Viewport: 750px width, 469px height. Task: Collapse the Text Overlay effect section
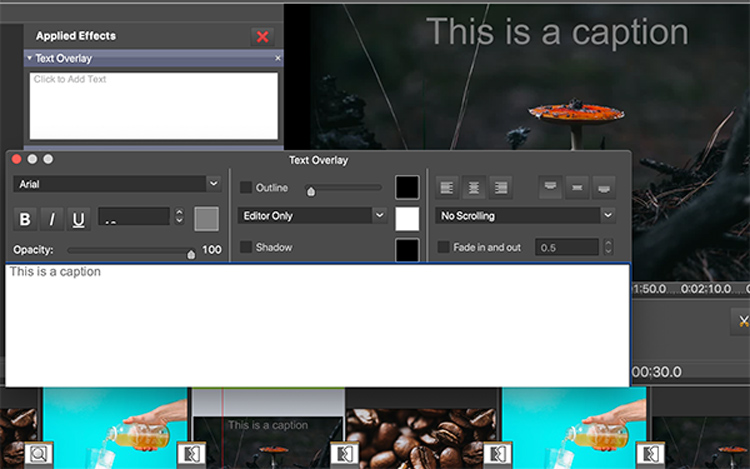29,58
